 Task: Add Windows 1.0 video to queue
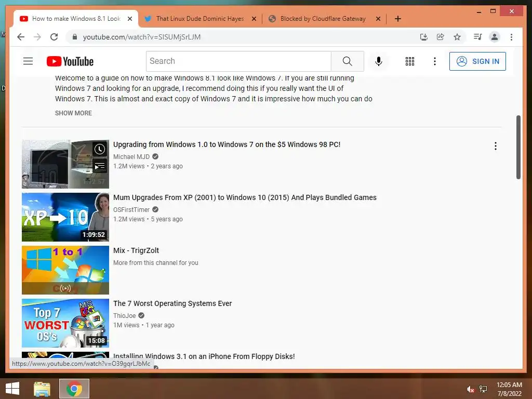[100, 166]
